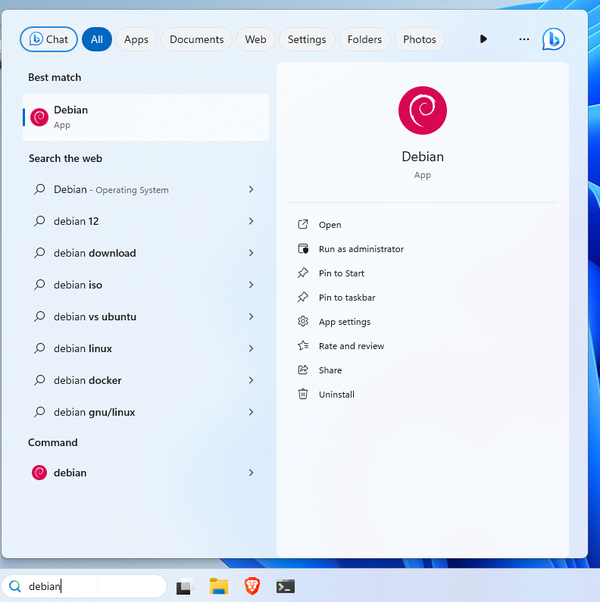Screen dimensions: 600x602
Task: Expand the 'debian iso' suggestion chevron
Action: click(x=251, y=285)
